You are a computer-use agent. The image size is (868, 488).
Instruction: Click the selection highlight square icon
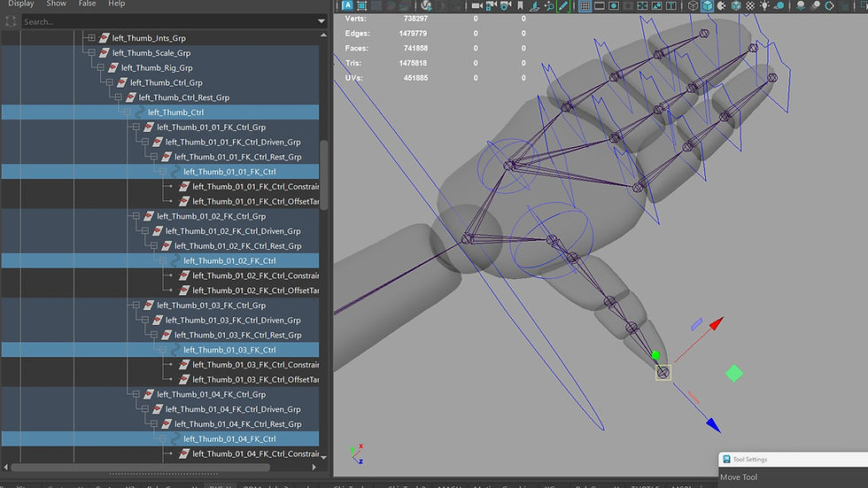pos(362,5)
